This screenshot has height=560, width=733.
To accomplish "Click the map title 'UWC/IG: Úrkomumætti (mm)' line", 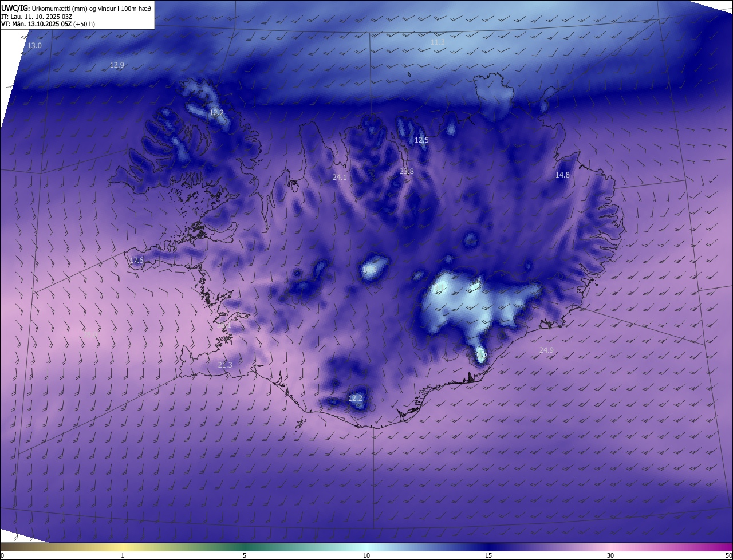I will [x=76, y=7].
